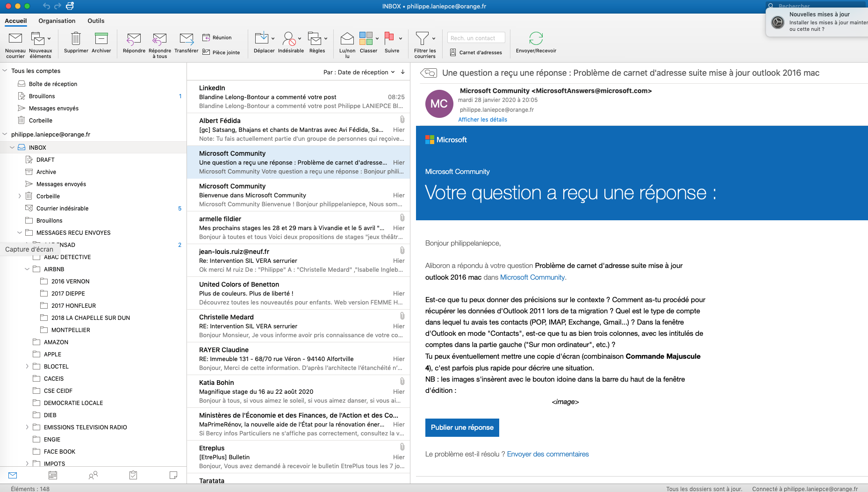
Task: Collapse the INBOX folder tree
Action: 12,147
